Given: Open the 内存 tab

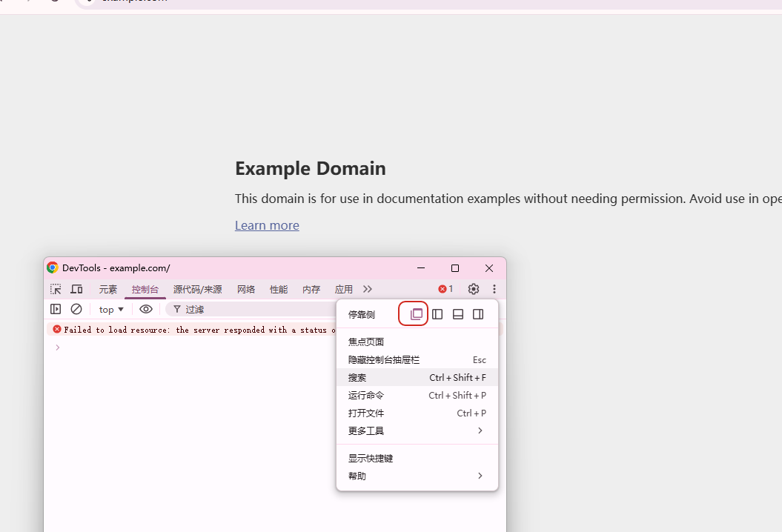Looking at the screenshot, I should [311, 289].
